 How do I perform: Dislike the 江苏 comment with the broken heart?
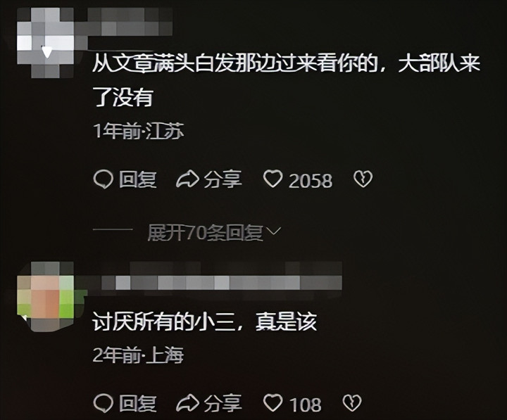pos(363,179)
